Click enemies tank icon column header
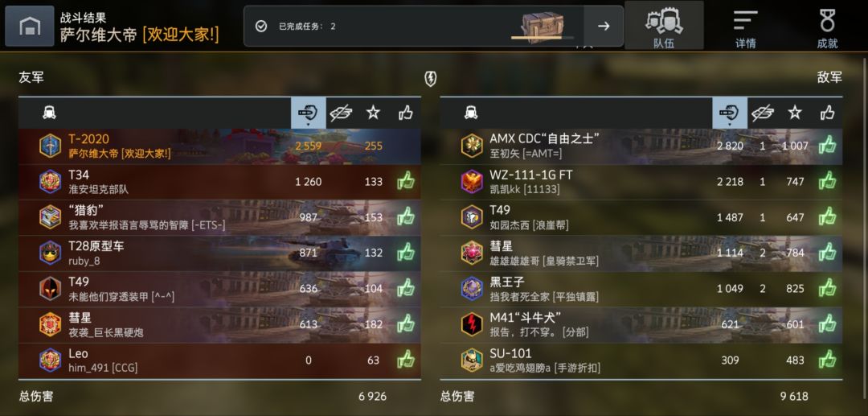This screenshot has height=416, width=868. 471,113
